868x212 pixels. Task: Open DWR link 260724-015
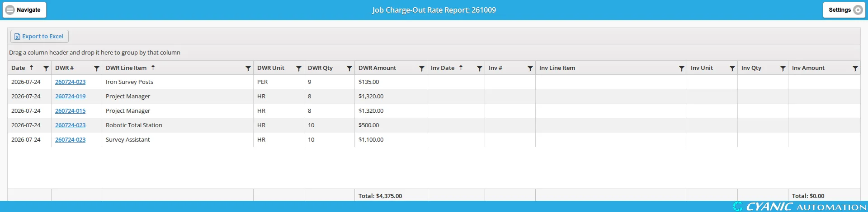pos(70,111)
